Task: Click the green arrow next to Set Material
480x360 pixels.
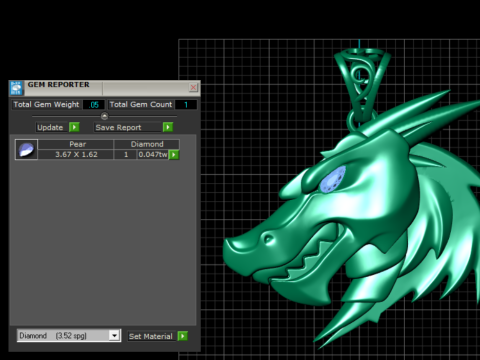Action: click(183, 336)
